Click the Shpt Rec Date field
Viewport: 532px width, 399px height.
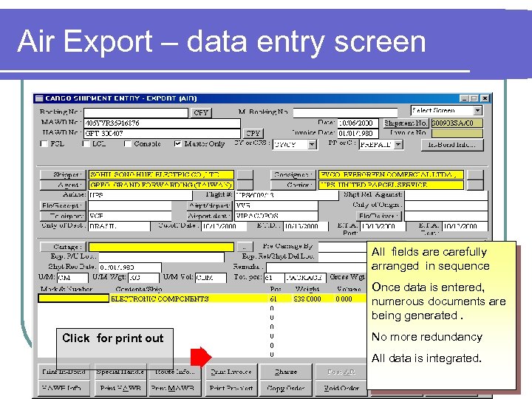pos(130,267)
